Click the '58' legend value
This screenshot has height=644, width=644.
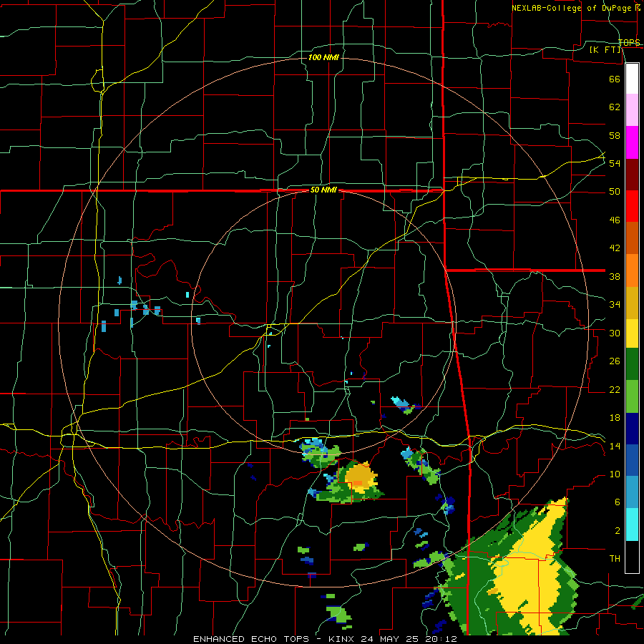tap(615, 135)
